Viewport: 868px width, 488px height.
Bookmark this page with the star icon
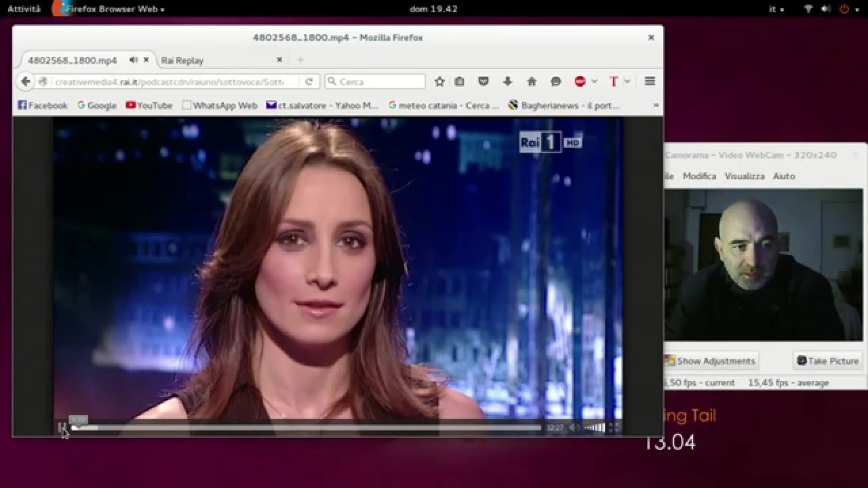[x=439, y=81]
